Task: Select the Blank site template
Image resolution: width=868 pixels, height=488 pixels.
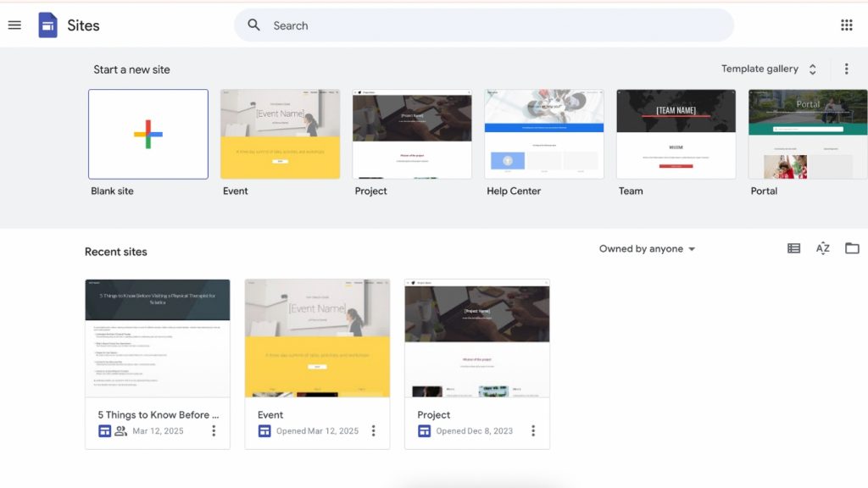Action: click(x=148, y=136)
